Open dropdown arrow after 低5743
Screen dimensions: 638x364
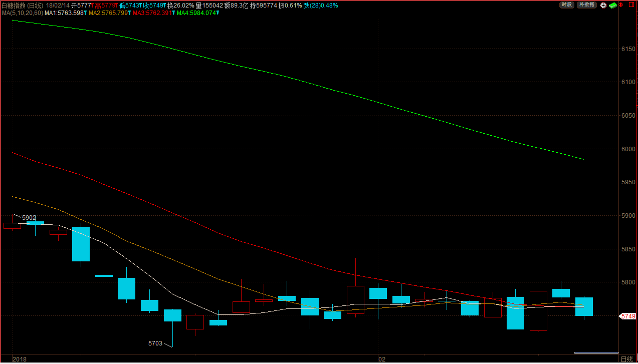[x=141, y=6]
